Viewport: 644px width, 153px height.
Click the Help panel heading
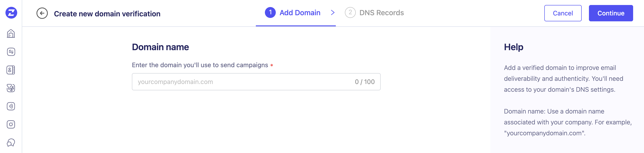point(513,47)
